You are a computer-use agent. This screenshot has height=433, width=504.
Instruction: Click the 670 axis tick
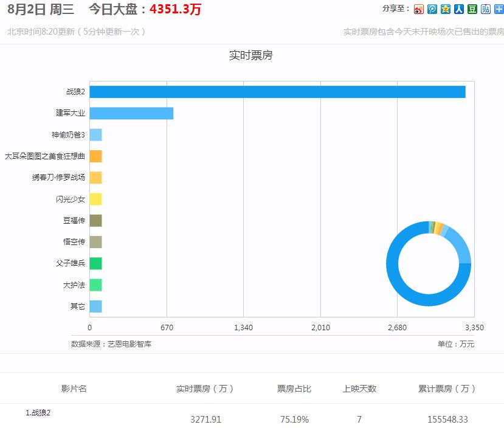tap(167, 328)
